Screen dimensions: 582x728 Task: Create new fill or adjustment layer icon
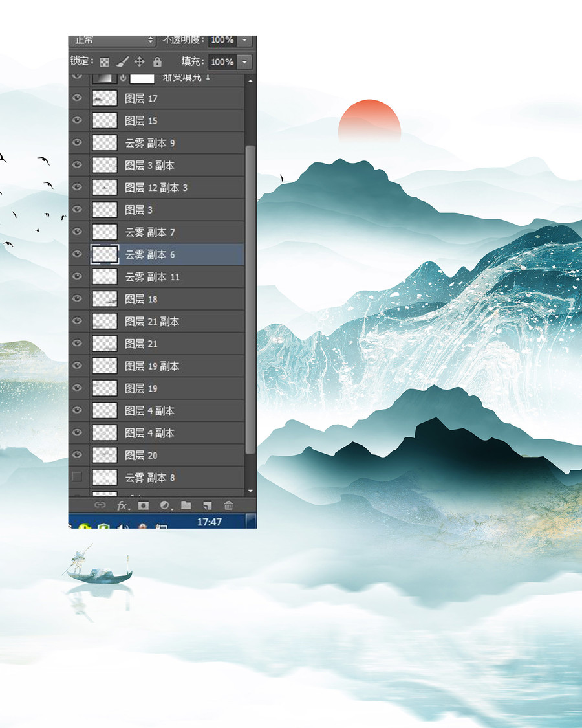click(x=165, y=505)
